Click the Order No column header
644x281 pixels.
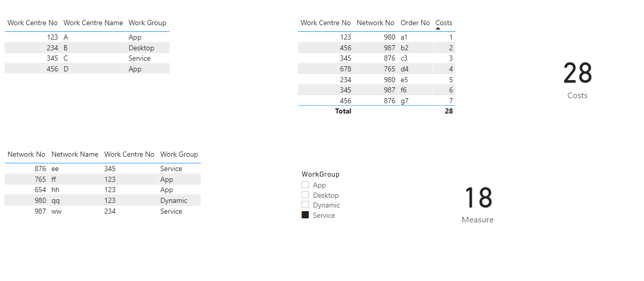click(415, 23)
